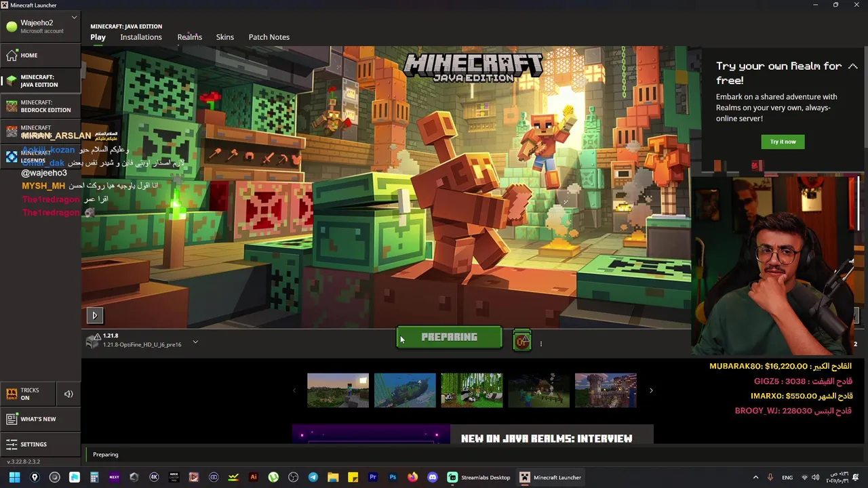The image size is (868, 488).
Task: Switch the ENG input language
Action: (787, 477)
